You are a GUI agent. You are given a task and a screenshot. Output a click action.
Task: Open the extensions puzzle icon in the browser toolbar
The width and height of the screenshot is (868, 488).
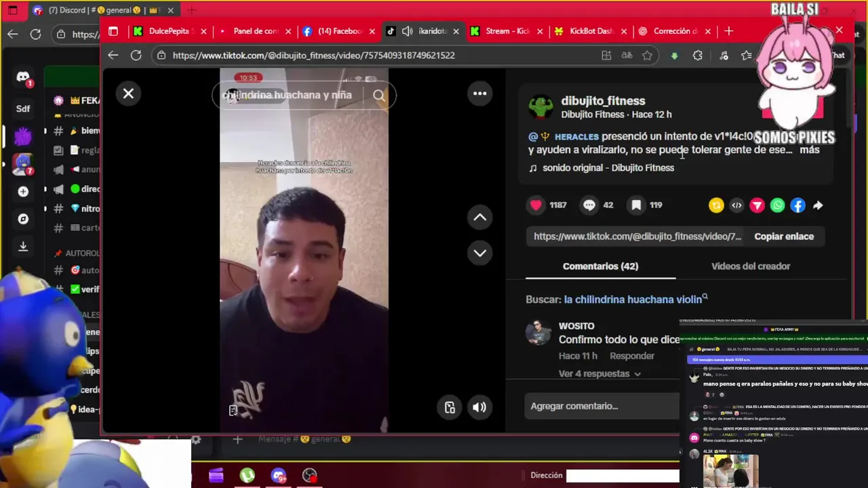[x=697, y=56]
